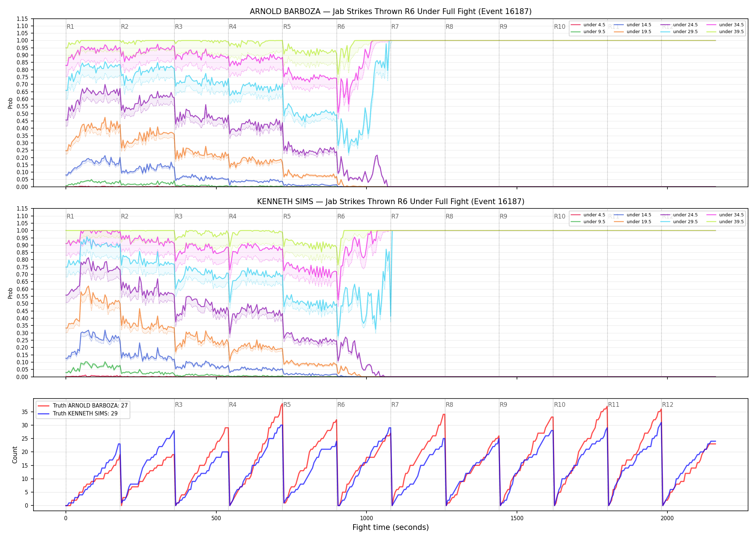Click x-axis tick label '1500'
Screen dimensions: 756x540
click(x=517, y=518)
